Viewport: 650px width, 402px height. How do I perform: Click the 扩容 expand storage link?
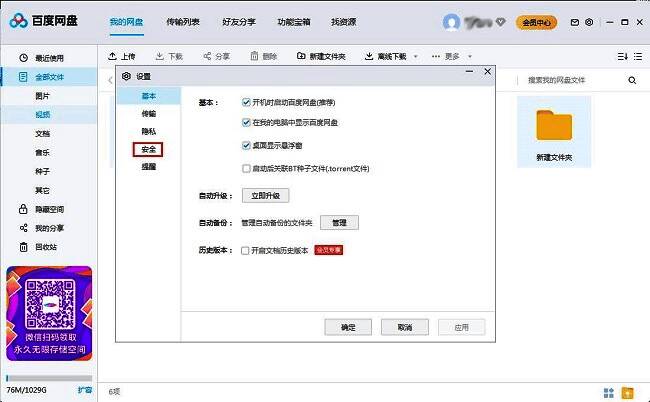(85, 390)
